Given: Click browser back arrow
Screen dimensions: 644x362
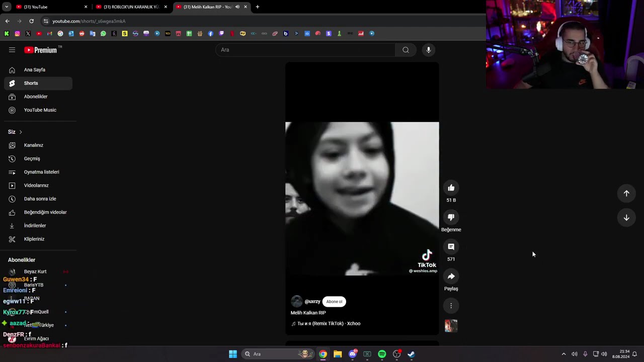Looking at the screenshot, I should click(x=7, y=21).
